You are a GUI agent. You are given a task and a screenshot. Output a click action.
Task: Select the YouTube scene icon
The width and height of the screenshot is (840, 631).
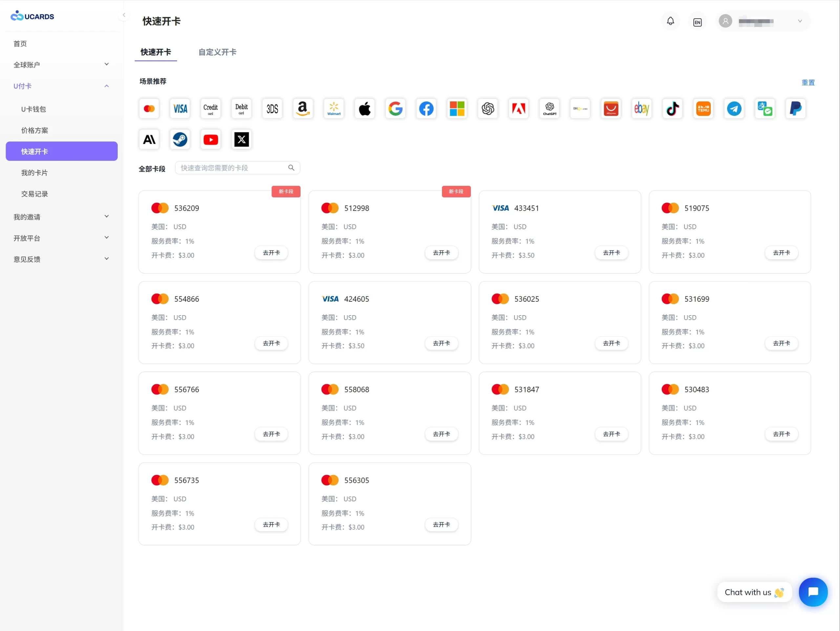coord(211,140)
